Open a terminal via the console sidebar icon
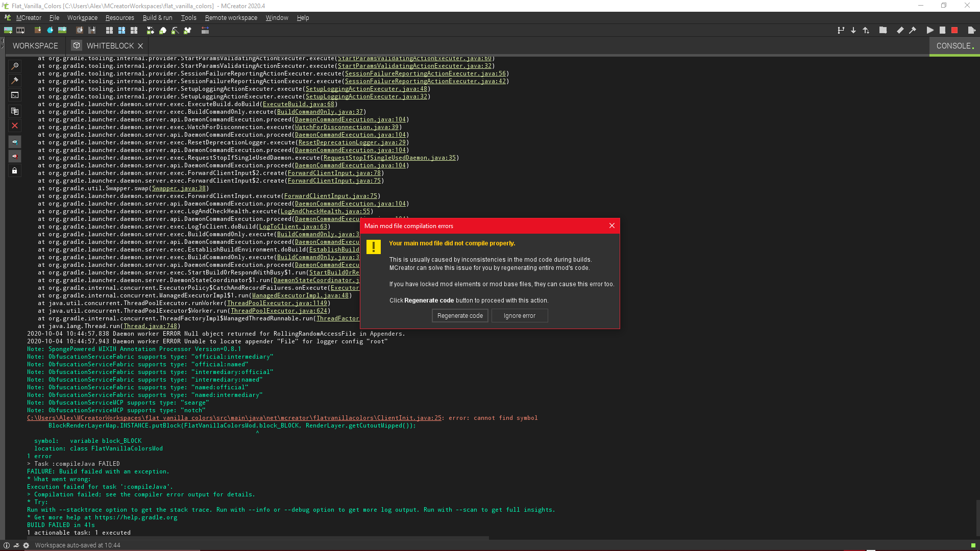This screenshot has height=551, width=980. [15, 95]
